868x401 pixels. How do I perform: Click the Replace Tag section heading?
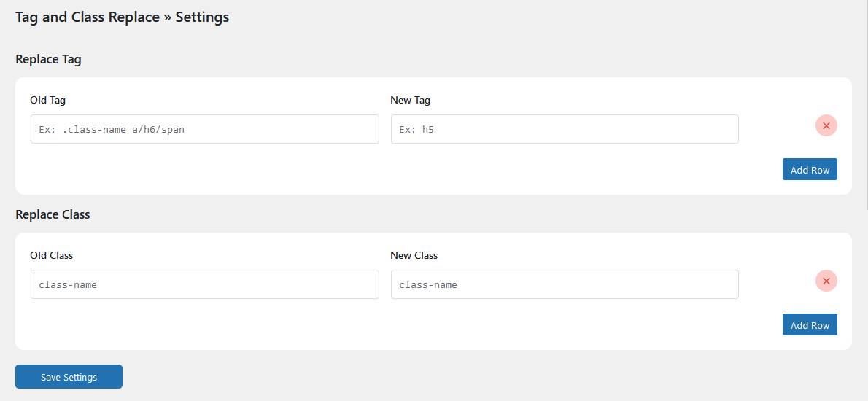point(48,59)
